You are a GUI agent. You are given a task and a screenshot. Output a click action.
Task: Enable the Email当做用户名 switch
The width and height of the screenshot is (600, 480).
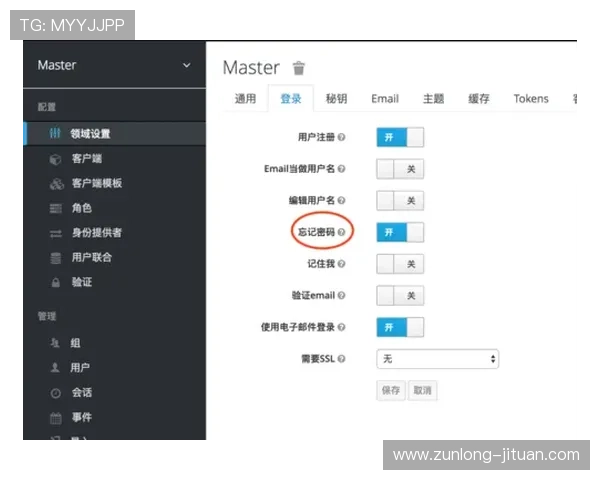click(x=400, y=169)
